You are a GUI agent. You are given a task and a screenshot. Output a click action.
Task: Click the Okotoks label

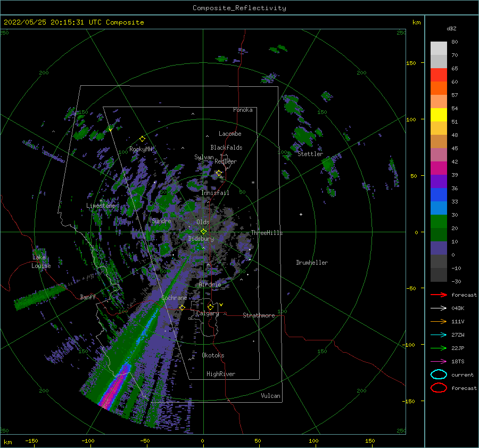coord(213,355)
